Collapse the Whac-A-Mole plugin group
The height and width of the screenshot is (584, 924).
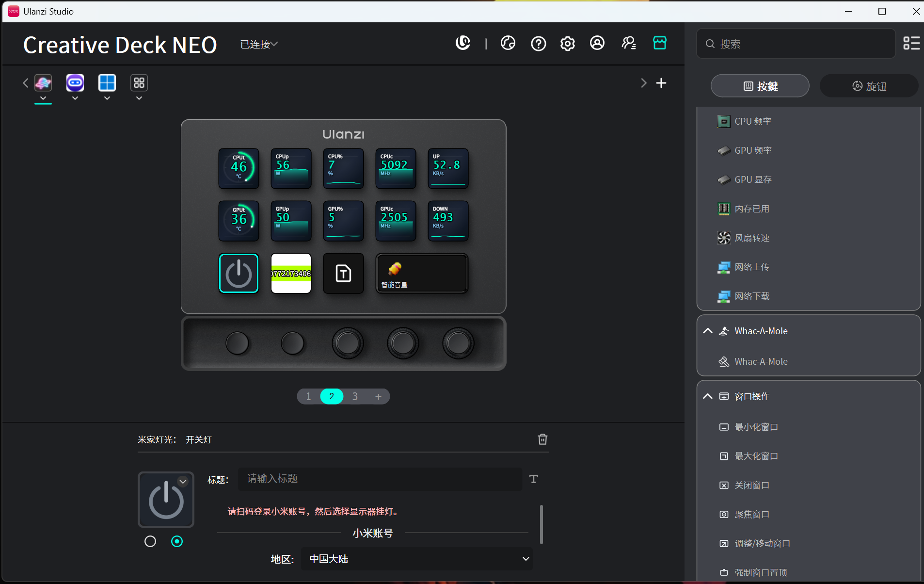click(x=708, y=331)
